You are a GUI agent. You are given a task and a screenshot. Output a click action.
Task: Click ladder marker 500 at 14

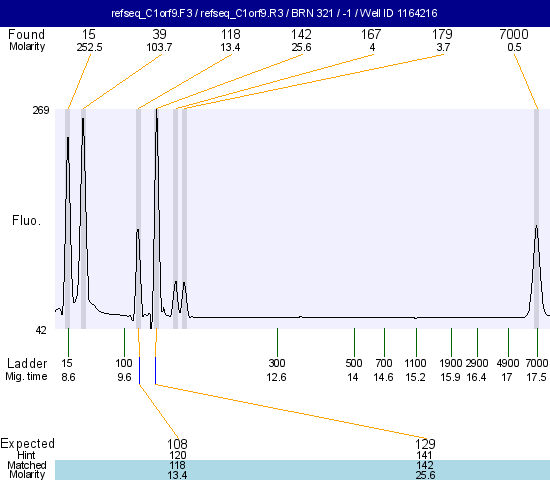354,370
